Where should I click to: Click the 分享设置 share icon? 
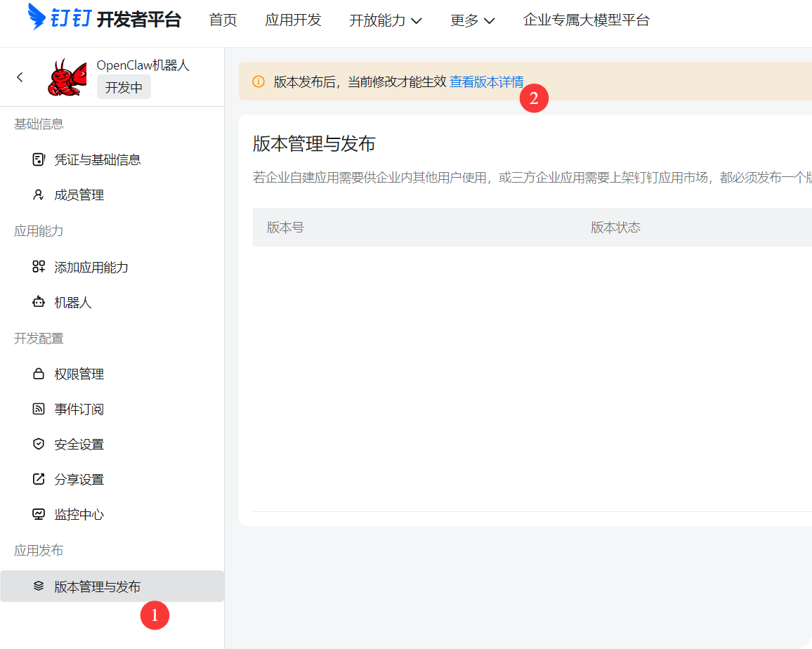[x=39, y=479]
